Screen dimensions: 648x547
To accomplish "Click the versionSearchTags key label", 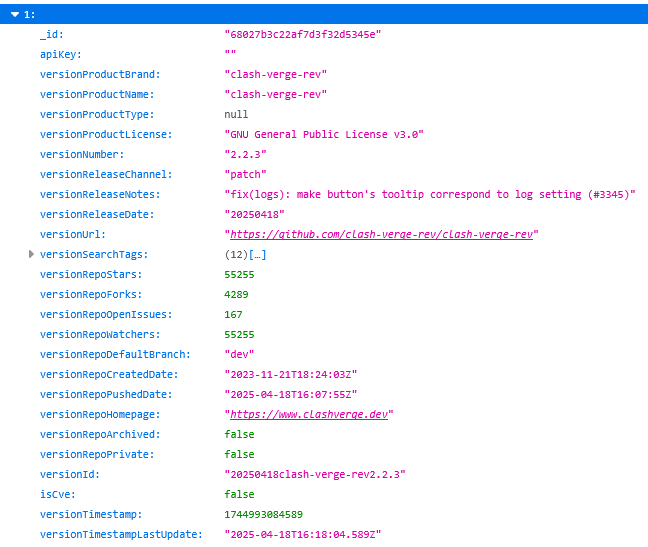I will point(94,254).
